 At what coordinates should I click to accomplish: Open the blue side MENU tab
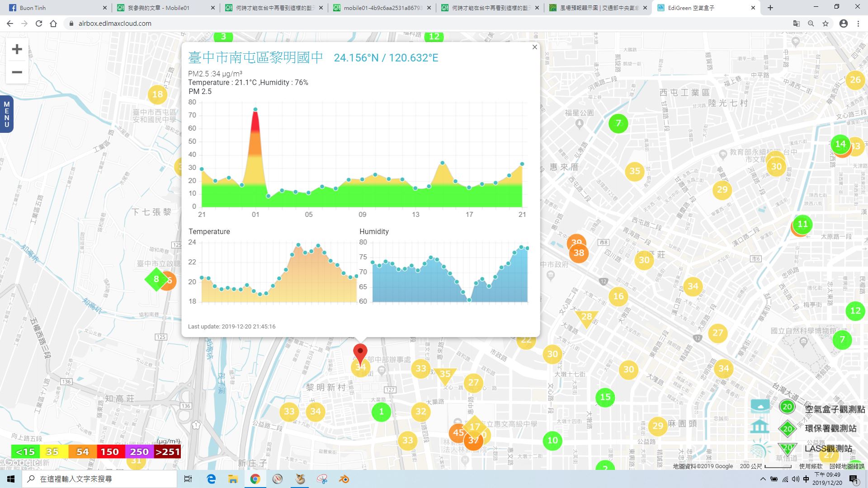6,114
